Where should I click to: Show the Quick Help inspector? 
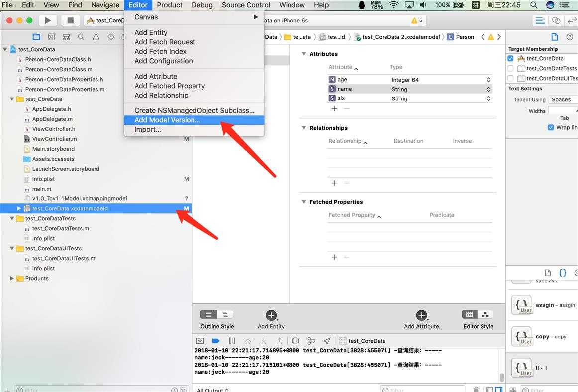[570, 37]
